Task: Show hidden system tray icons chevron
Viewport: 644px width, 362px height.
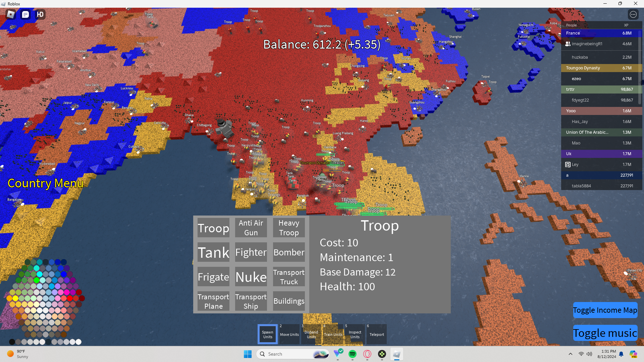Action: 570,354
